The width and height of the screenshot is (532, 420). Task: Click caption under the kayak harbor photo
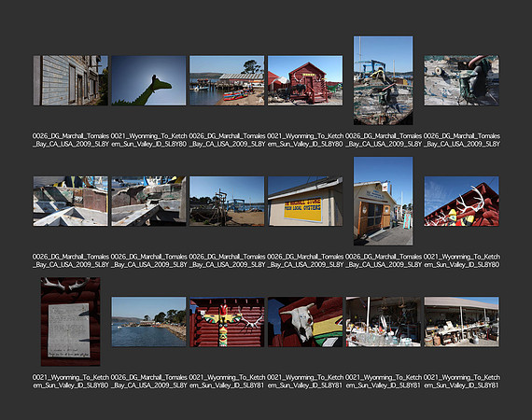(227, 140)
